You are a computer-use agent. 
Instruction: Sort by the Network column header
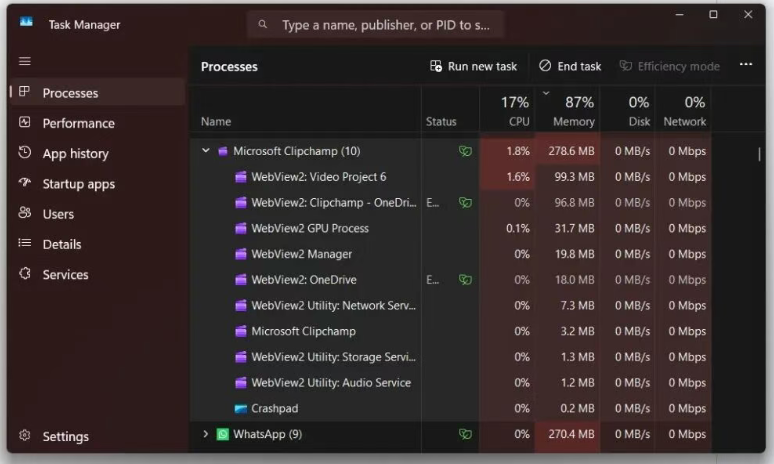pos(683,110)
